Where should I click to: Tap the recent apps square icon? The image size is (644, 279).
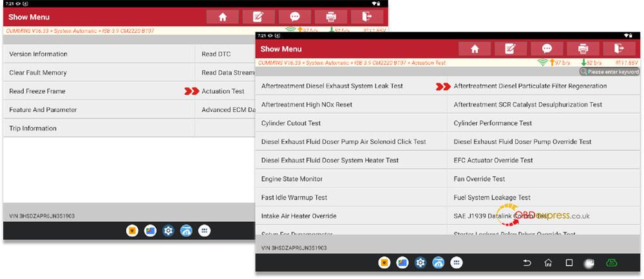pyautogui.click(x=569, y=263)
